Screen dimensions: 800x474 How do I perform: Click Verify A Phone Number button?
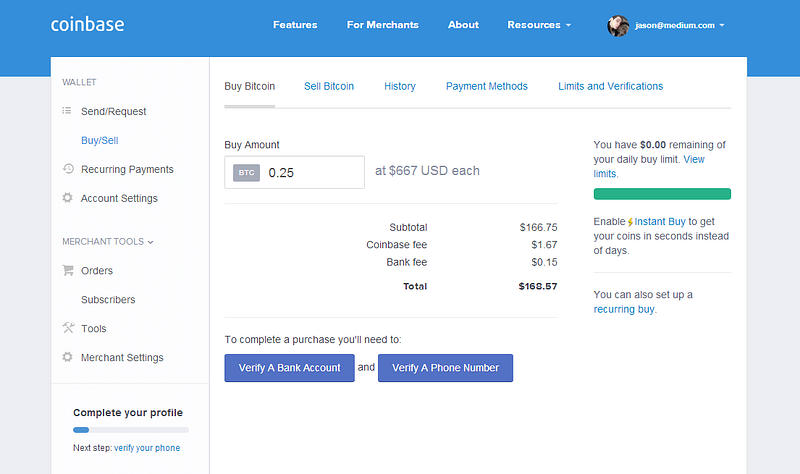pos(445,368)
